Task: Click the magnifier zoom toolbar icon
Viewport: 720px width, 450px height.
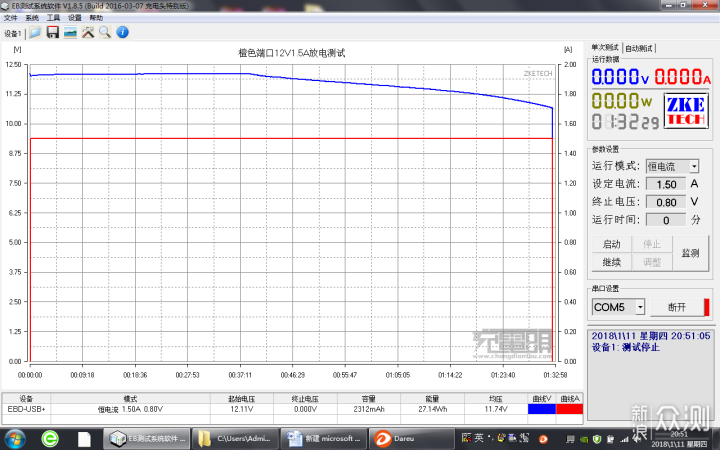Action: tap(104, 32)
